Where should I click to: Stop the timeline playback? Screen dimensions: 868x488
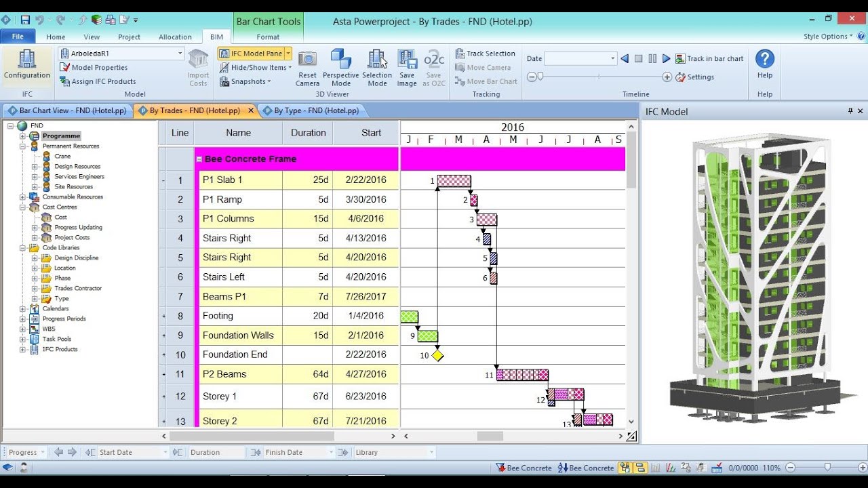(x=638, y=59)
